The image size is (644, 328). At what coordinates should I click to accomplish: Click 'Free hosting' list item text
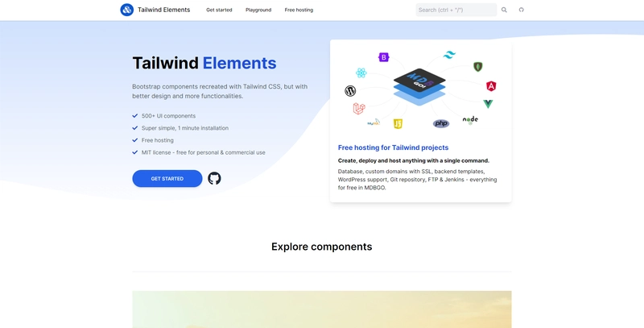point(158,140)
